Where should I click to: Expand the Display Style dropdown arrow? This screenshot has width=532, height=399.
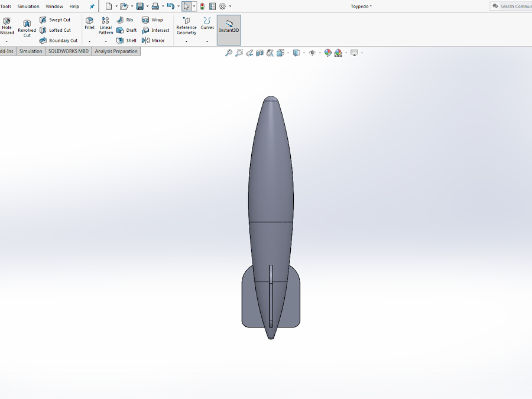[304, 53]
